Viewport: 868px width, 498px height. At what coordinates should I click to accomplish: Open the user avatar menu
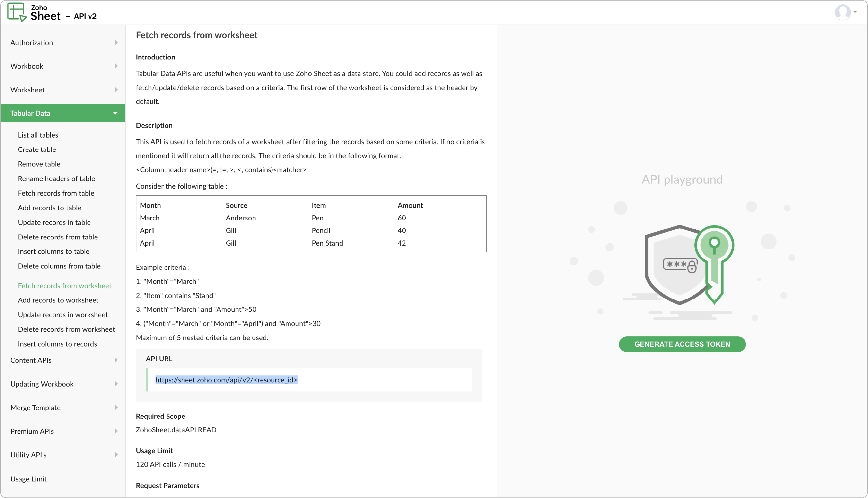click(843, 12)
